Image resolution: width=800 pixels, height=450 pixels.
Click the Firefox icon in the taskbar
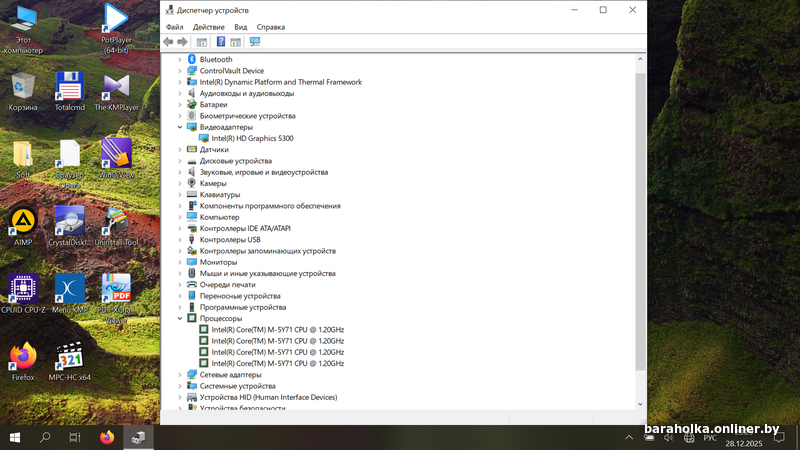click(107, 437)
